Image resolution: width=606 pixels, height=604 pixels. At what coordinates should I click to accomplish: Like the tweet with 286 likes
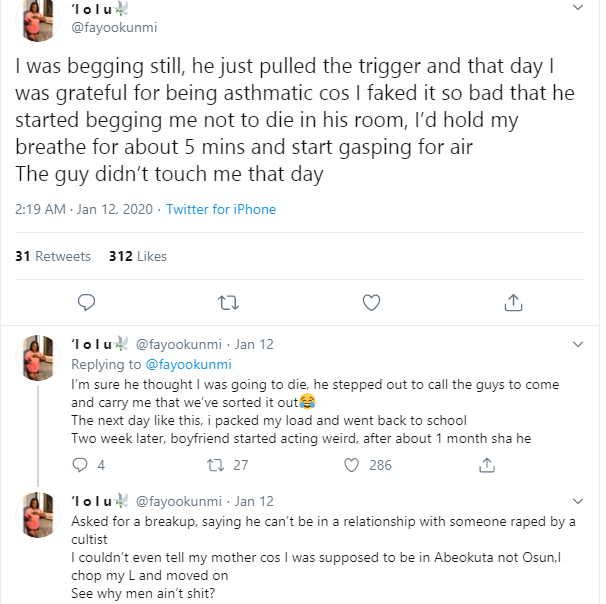[352, 465]
